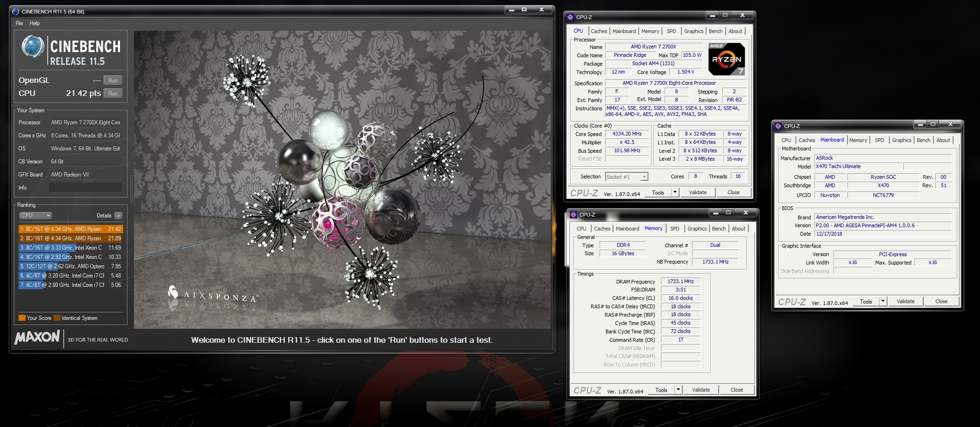Screen dimensions: 980x427
Task: Click the Cinebench app icon in title bar
Action: (x=16, y=11)
